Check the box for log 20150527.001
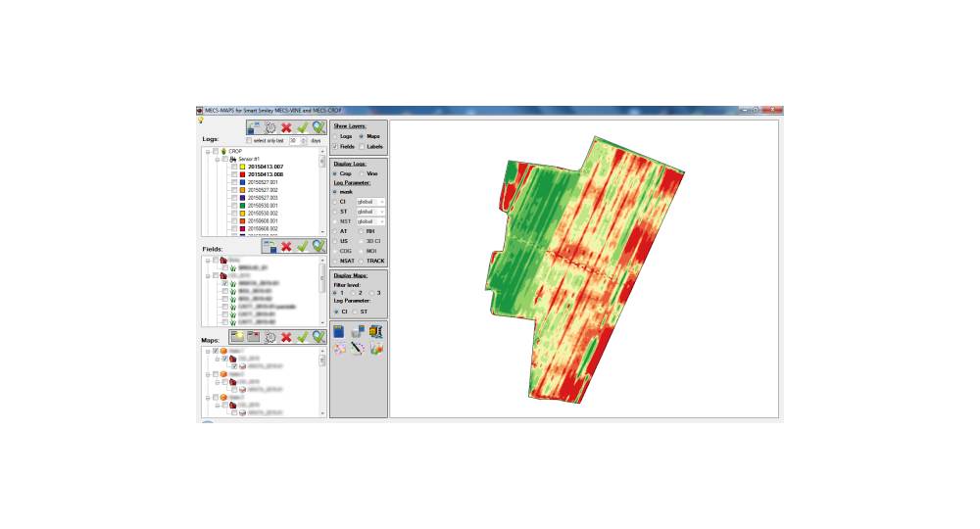This screenshot has width=980, height=529. 234,182
